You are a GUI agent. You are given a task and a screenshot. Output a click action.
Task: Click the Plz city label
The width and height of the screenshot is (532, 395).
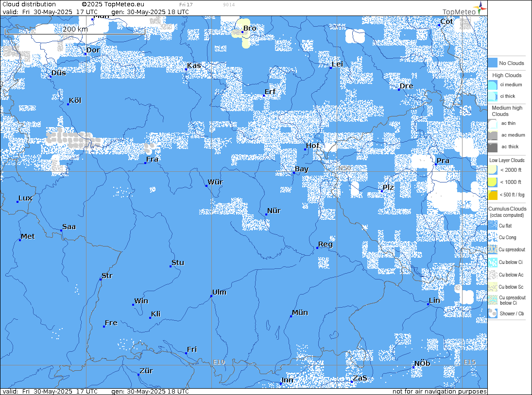point(388,187)
